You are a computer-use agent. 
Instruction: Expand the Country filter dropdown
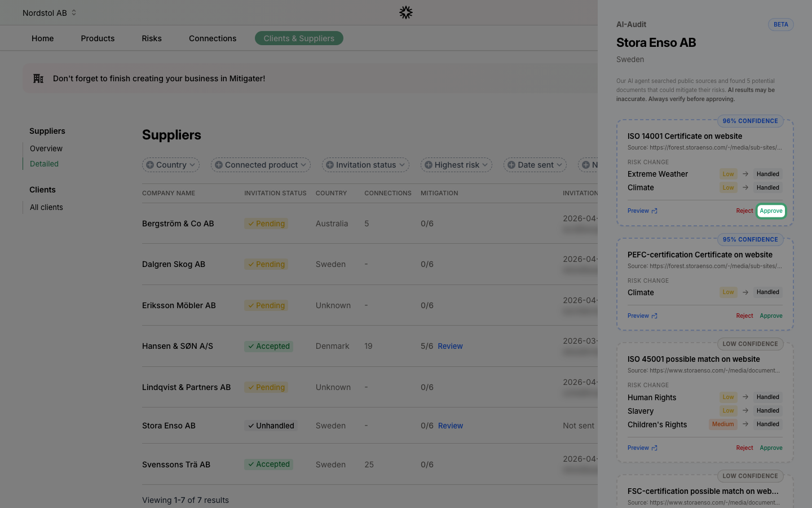point(171,165)
